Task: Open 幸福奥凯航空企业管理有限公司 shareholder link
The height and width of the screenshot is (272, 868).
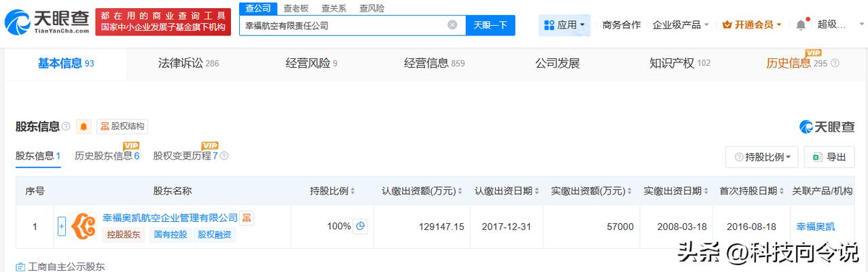Action: [170, 218]
